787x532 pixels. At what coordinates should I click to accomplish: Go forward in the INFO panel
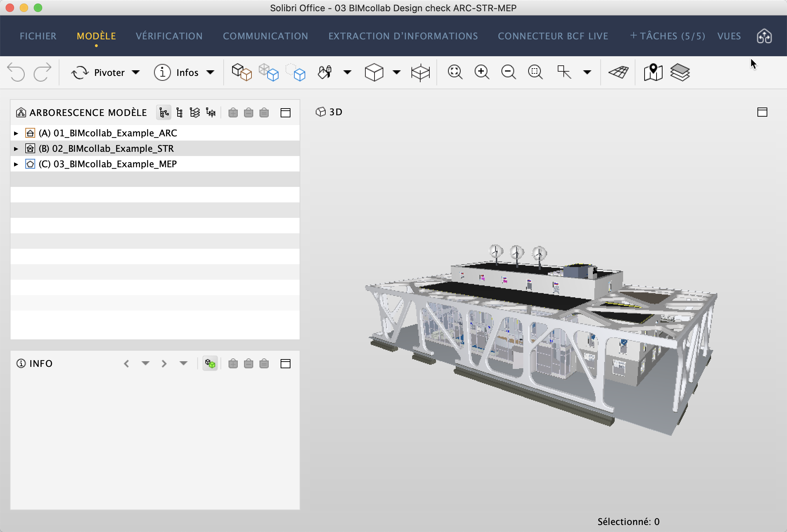click(x=164, y=363)
